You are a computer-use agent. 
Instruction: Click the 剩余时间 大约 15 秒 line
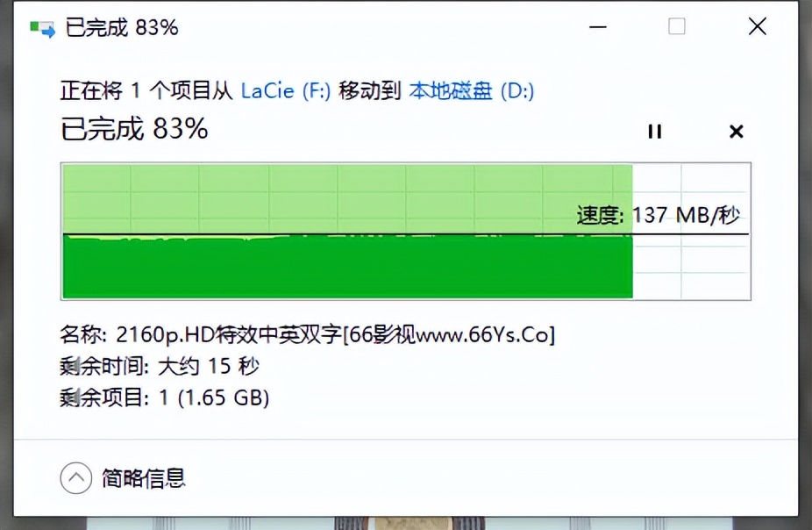click(x=159, y=366)
